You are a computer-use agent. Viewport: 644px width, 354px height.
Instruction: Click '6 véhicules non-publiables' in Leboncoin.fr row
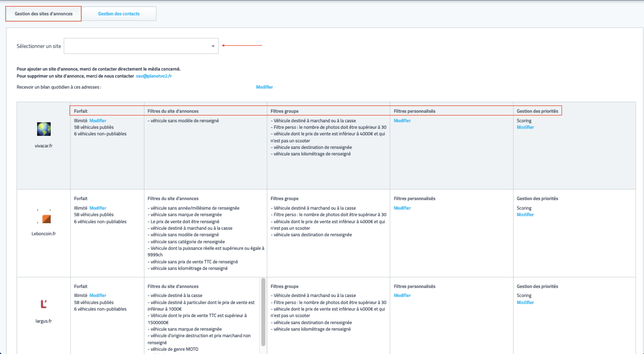[100, 222]
